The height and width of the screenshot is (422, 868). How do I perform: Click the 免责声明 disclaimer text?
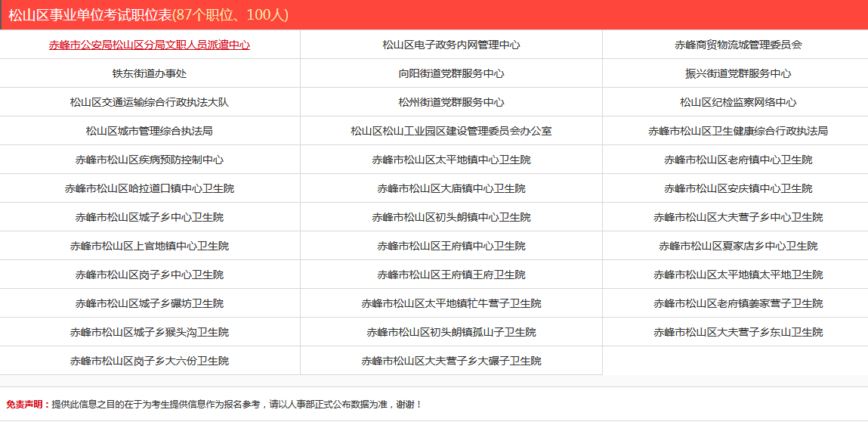(x=214, y=405)
